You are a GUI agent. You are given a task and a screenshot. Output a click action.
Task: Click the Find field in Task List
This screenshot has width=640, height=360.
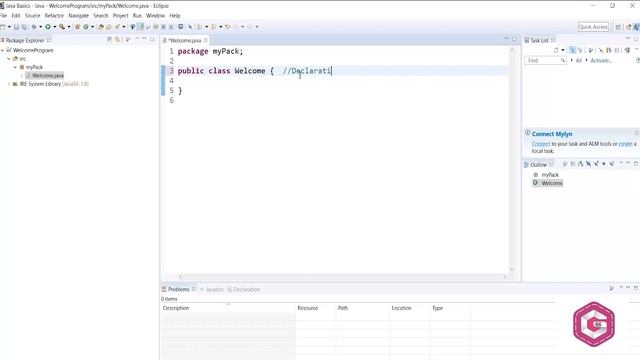(x=544, y=60)
